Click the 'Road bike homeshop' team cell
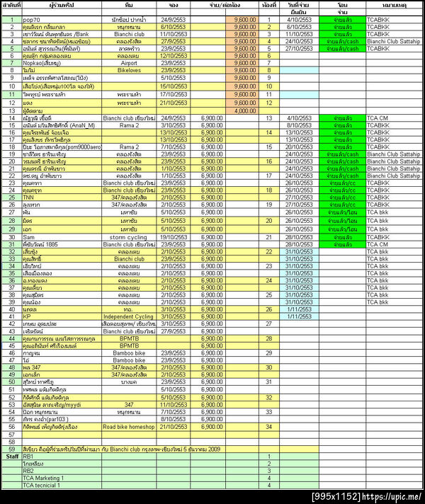Image resolution: width=425 pixels, height=504 pixels. (129, 427)
